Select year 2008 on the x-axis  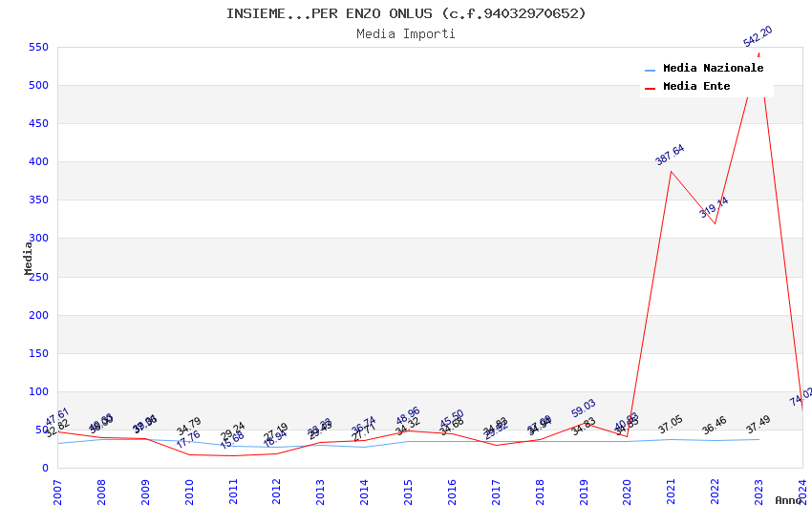(101, 492)
